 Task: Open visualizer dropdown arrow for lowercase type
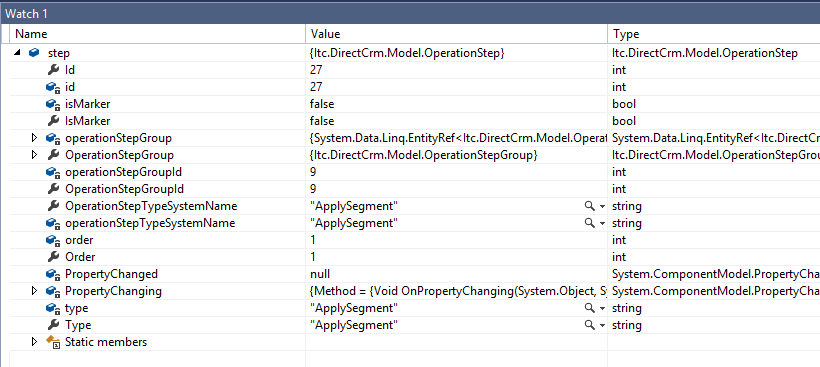tap(602, 309)
